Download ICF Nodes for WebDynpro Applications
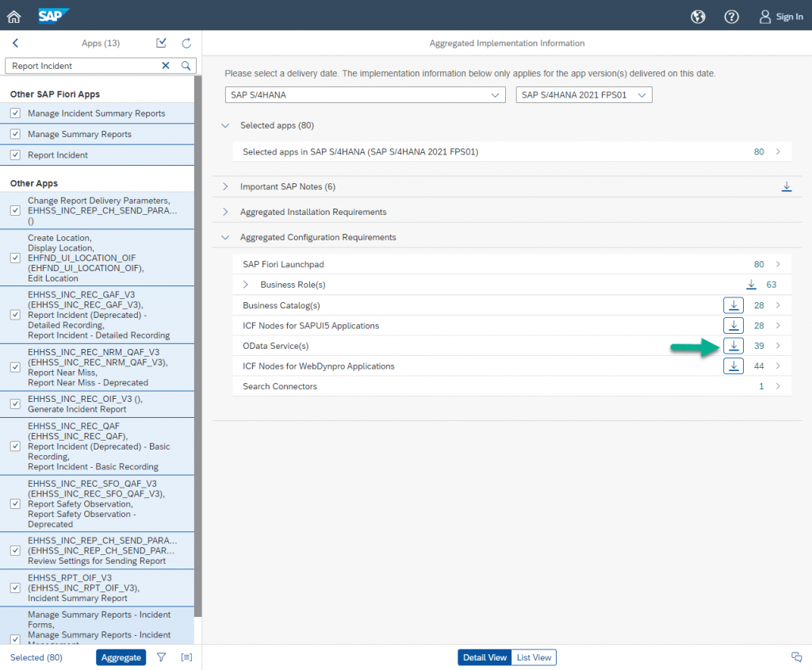 733,366
